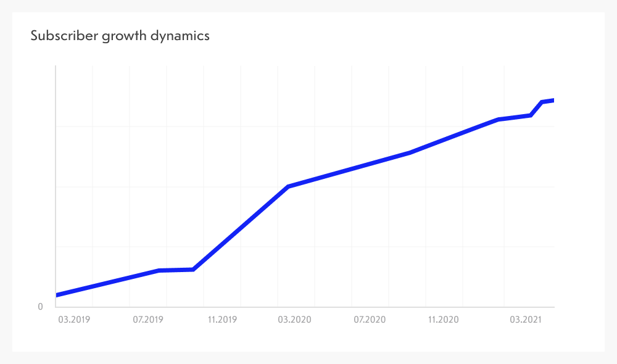Click the blue line directly above 07.2020 label
The image size is (617, 364).
tap(370, 163)
